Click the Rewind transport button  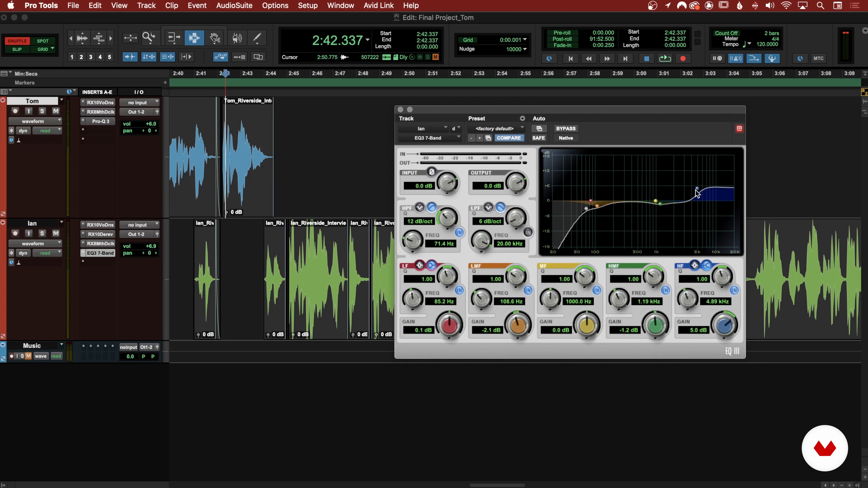pos(589,59)
